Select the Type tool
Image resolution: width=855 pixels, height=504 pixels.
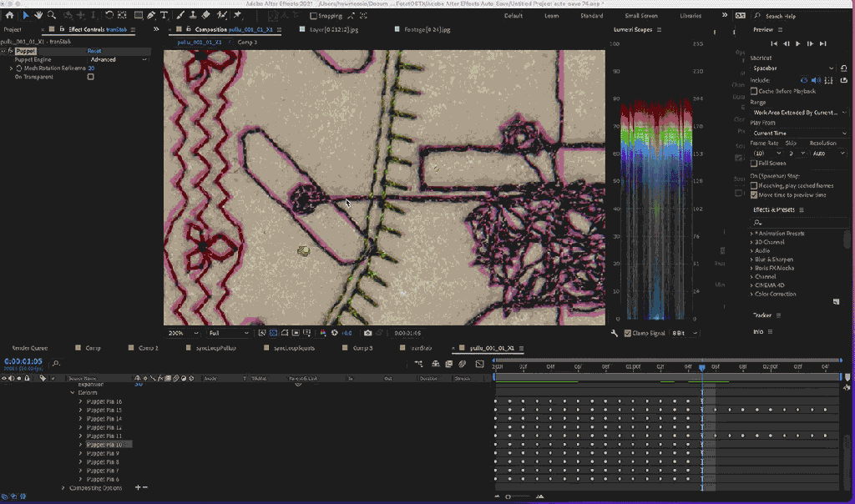click(164, 15)
